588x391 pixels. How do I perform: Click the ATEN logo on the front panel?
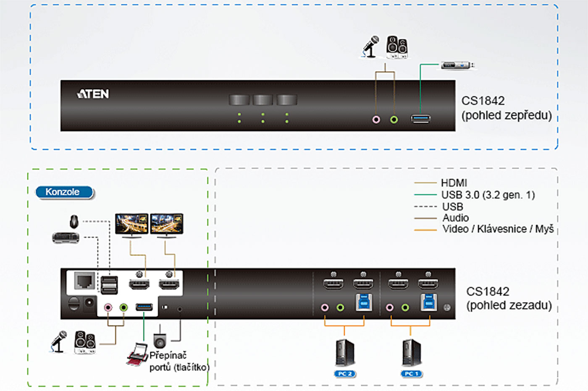[93, 94]
